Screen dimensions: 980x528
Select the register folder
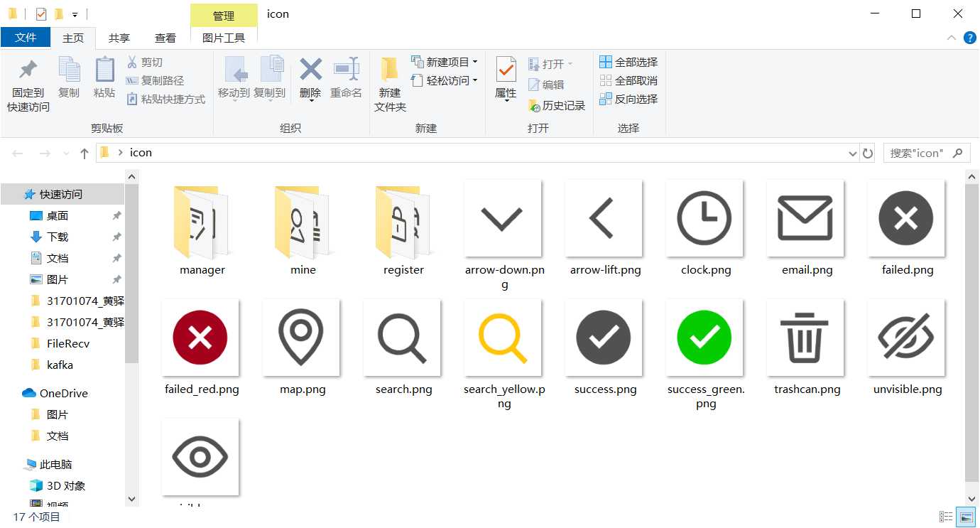point(403,230)
